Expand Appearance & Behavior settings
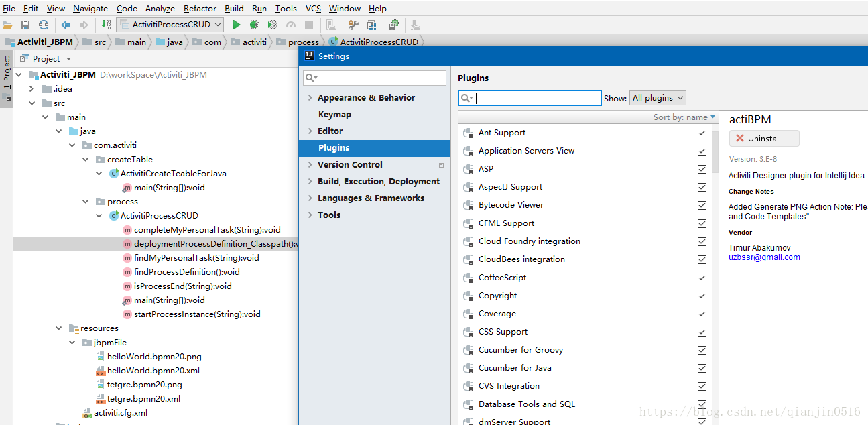 coord(310,98)
